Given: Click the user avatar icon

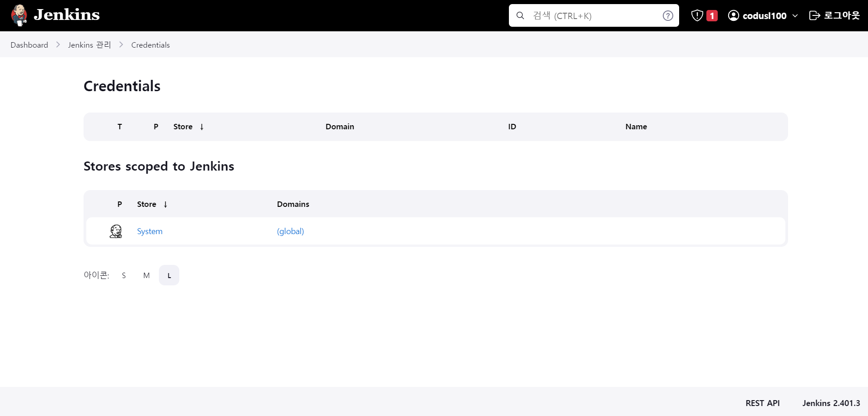Looking at the screenshot, I should click(x=734, y=15).
